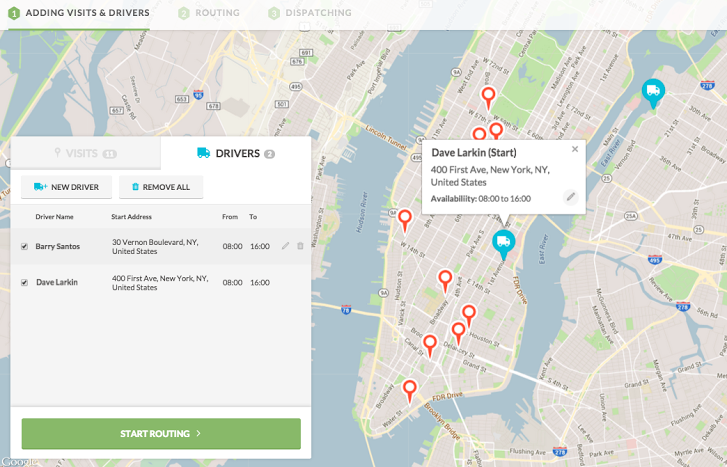Open the Dispatching step

(x=310, y=13)
